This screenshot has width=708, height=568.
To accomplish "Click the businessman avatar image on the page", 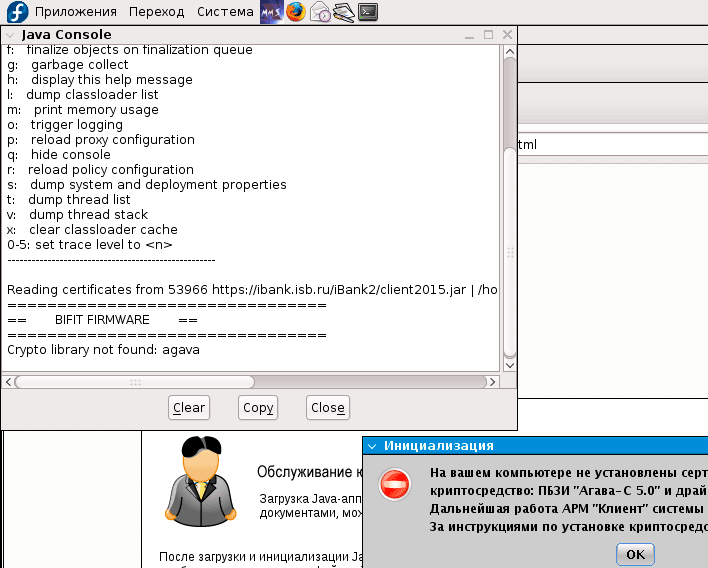I will [201, 481].
